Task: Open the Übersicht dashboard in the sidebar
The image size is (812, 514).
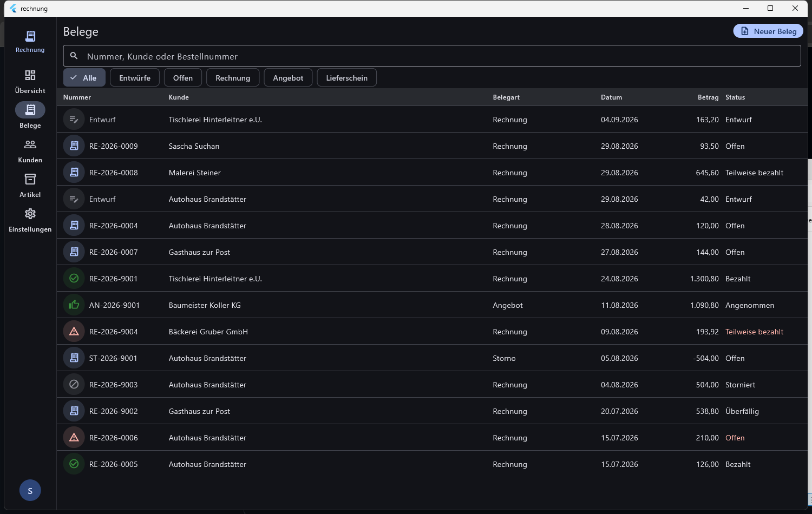Action: pyautogui.click(x=30, y=81)
